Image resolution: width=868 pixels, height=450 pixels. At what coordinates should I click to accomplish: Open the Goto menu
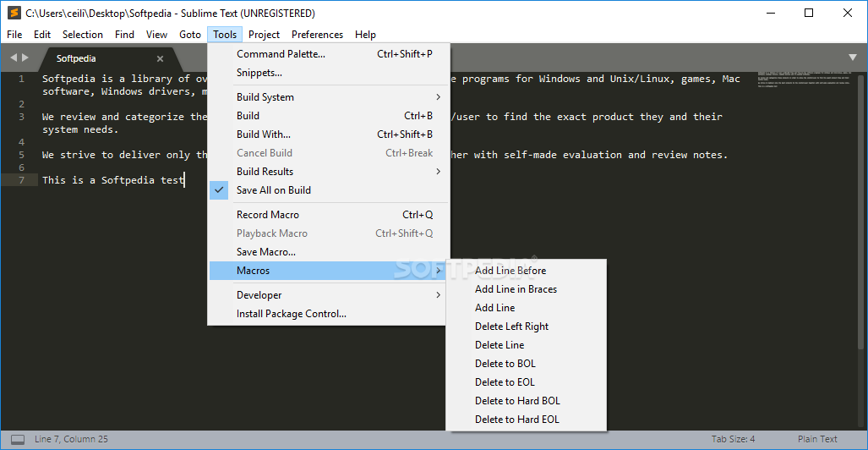coord(190,35)
